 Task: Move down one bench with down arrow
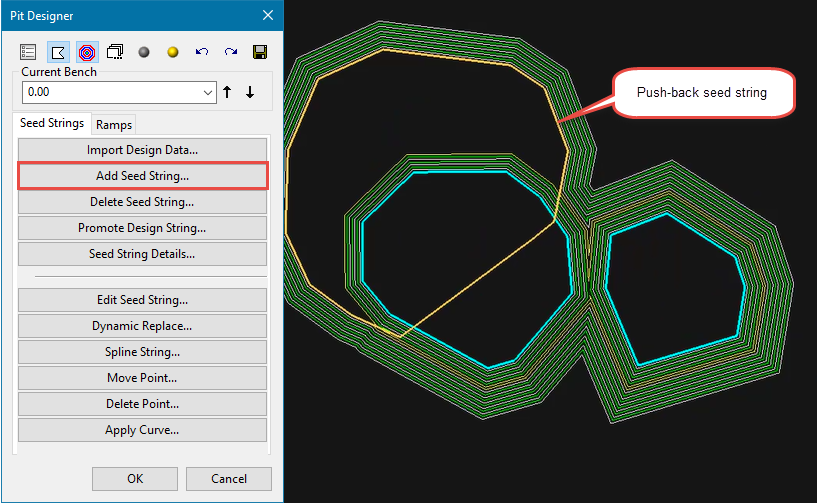pos(250,92)
